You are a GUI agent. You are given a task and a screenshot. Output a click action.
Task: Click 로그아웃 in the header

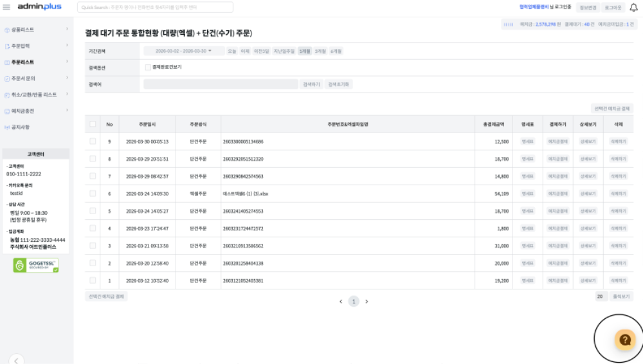tap(613, 8)
